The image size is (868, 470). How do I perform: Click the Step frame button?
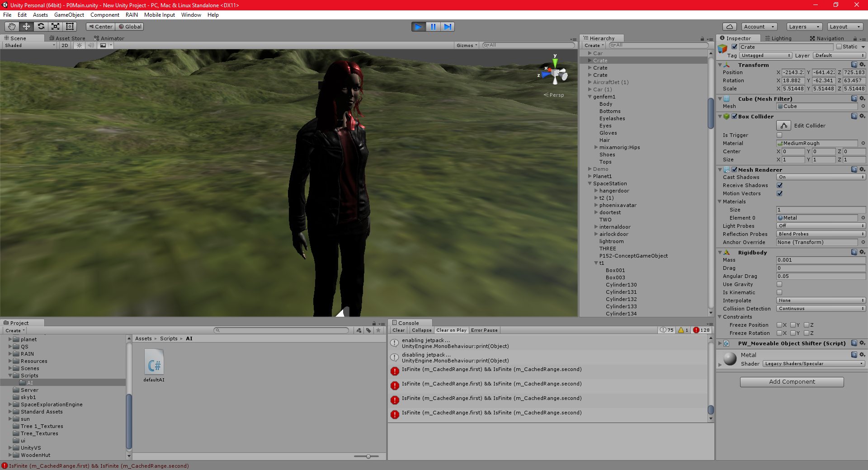coord(448,27)
